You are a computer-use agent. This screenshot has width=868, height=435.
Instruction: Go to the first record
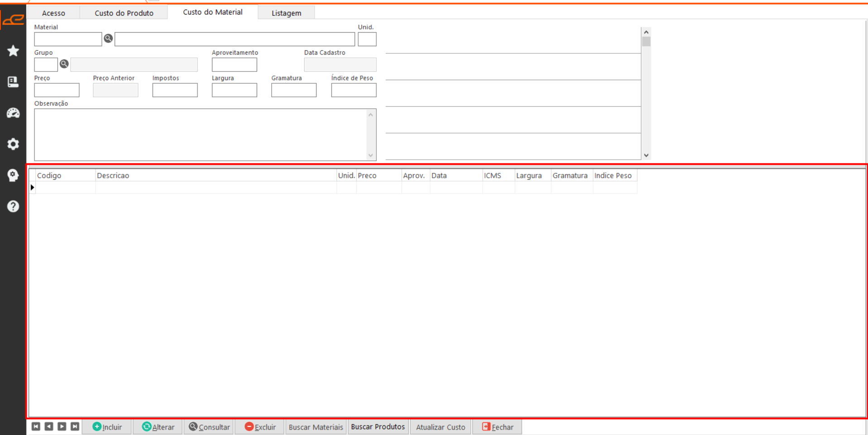coord(36,426)
